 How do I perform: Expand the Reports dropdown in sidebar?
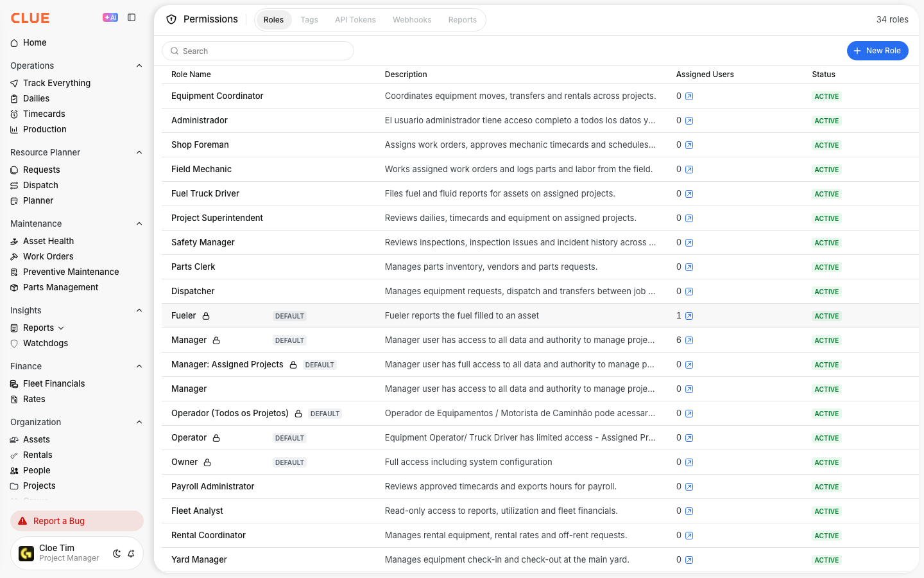coord(61,328)
